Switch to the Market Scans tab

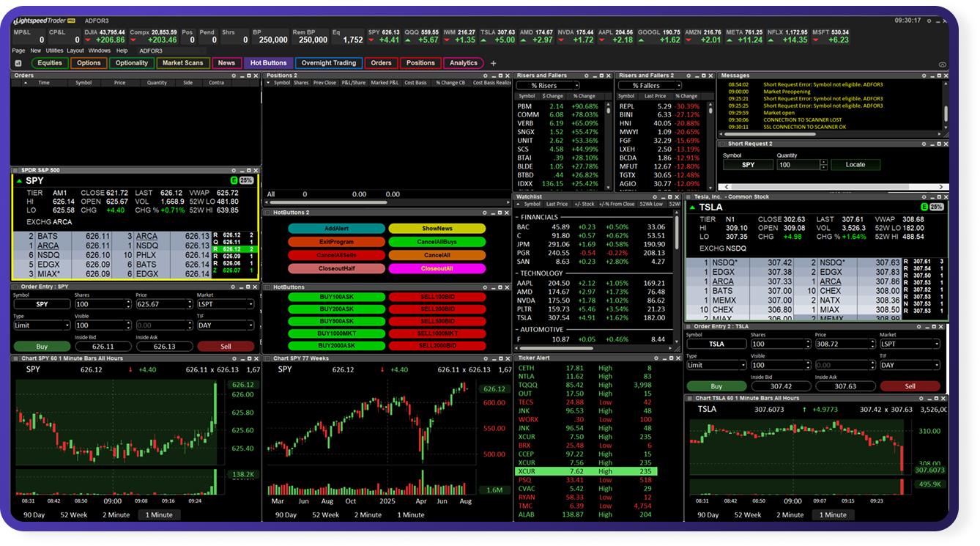[182, 63]
